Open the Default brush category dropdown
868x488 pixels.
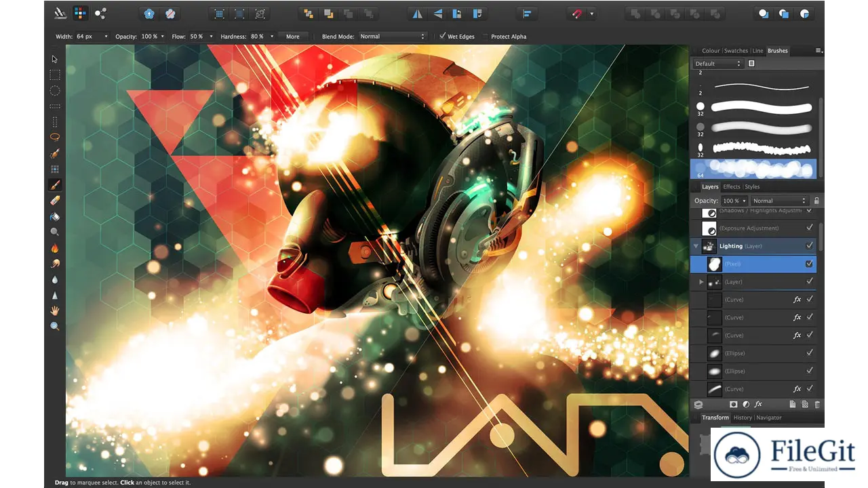(718, 63)
